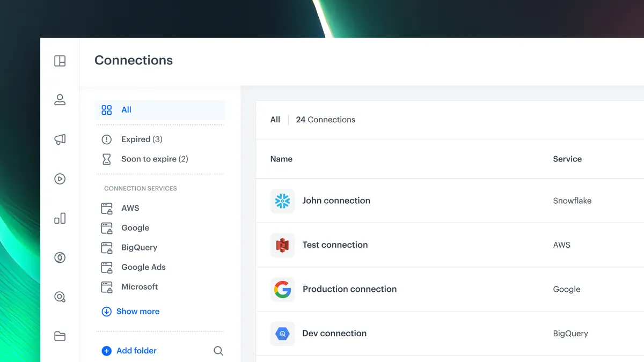644x362 pixels.
Task: Filter by Soon to expire (2)
Action: point(154,159)
